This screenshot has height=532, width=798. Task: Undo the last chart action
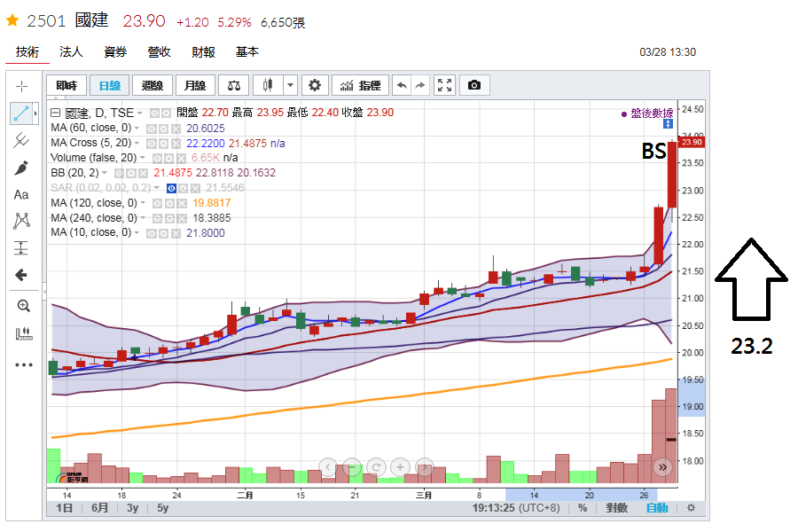click(x=402, y=85)
